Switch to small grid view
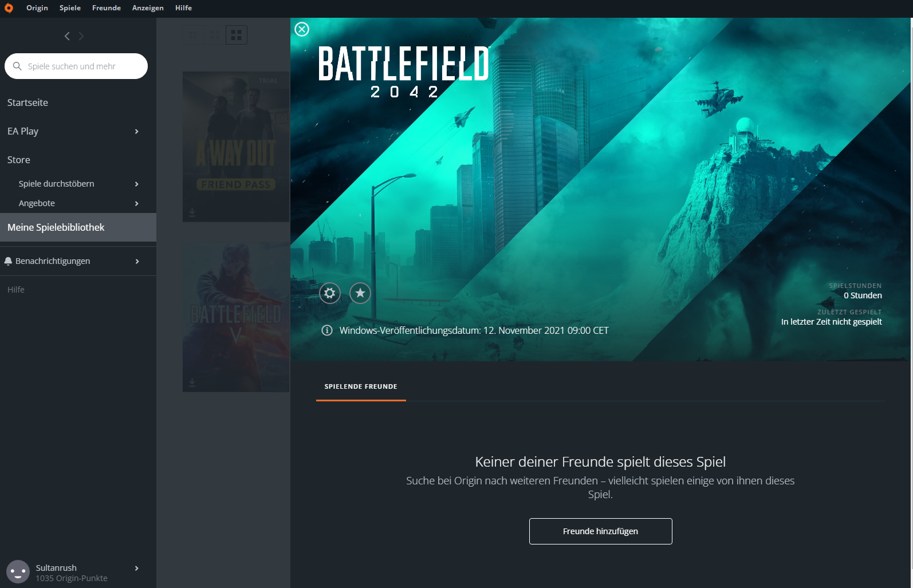The width and height of the screenshot is (913, 588). 193,35
